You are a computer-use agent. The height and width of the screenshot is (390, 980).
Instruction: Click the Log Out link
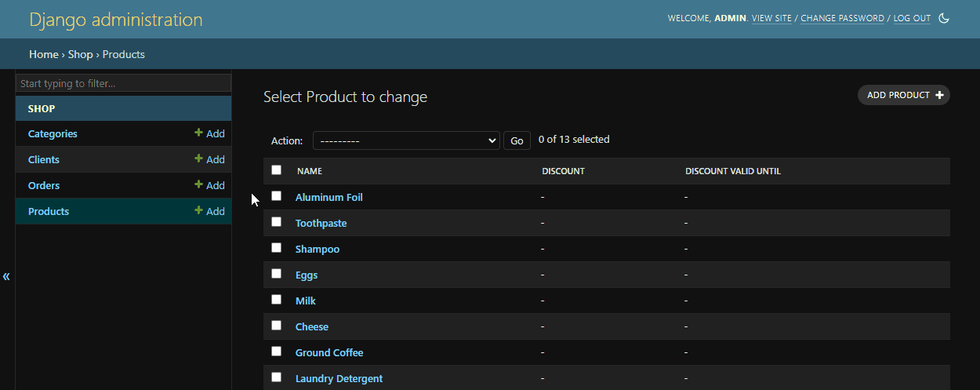(x=912, y=18)
